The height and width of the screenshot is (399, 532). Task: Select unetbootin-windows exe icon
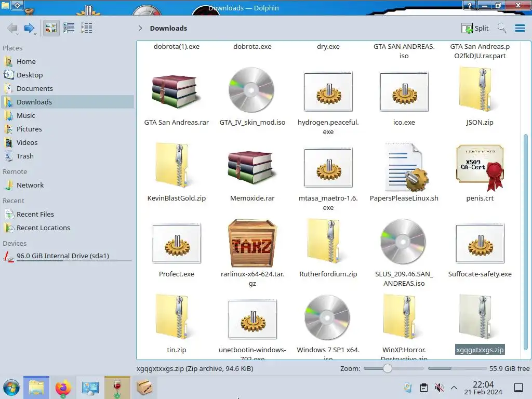[x=252, y=320]
